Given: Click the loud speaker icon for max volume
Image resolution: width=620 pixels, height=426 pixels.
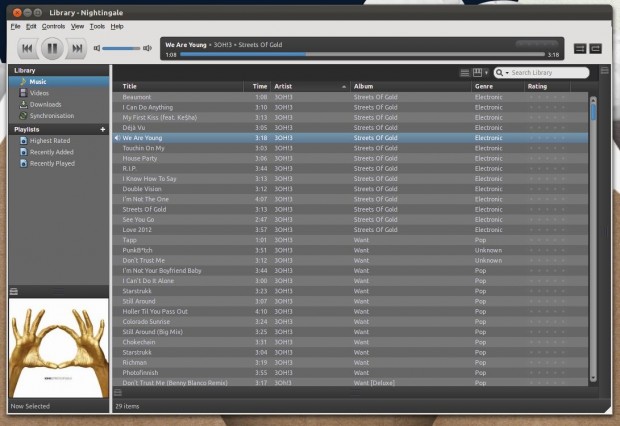Looking at the screenshot, I should 147,48.
